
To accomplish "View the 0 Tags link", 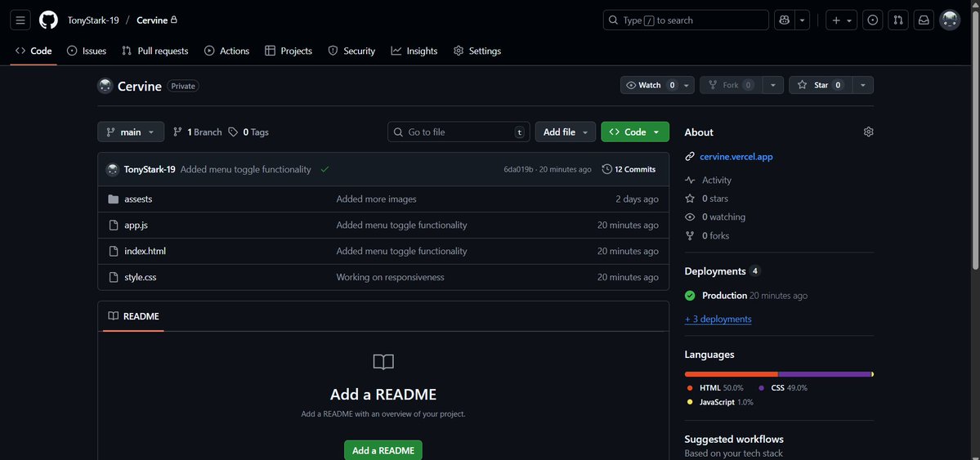I will pyautogui.click(x=248, y=132).
